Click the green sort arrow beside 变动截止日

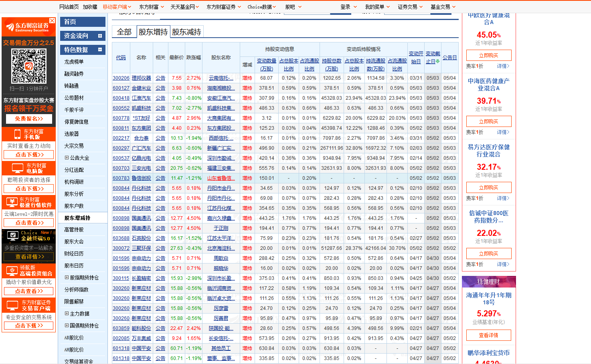pyautogui.click(x=438, y=61)
